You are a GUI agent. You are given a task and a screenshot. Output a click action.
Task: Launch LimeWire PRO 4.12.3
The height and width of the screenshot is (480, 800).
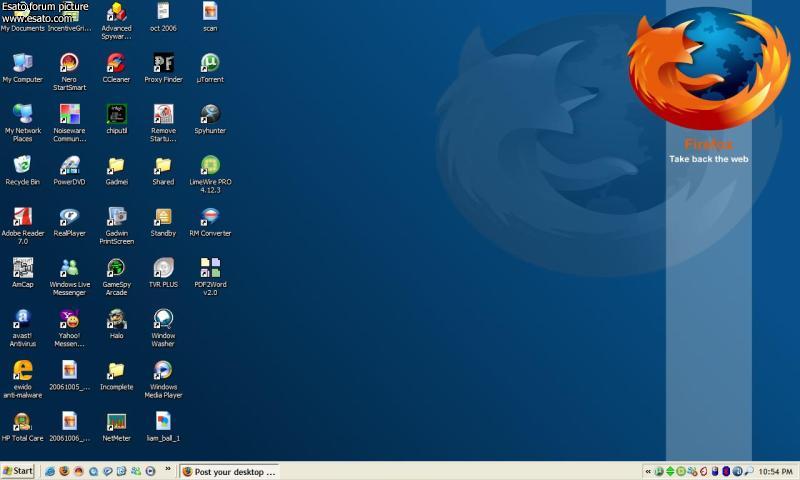pyautogui.click(x=210, y=174)
